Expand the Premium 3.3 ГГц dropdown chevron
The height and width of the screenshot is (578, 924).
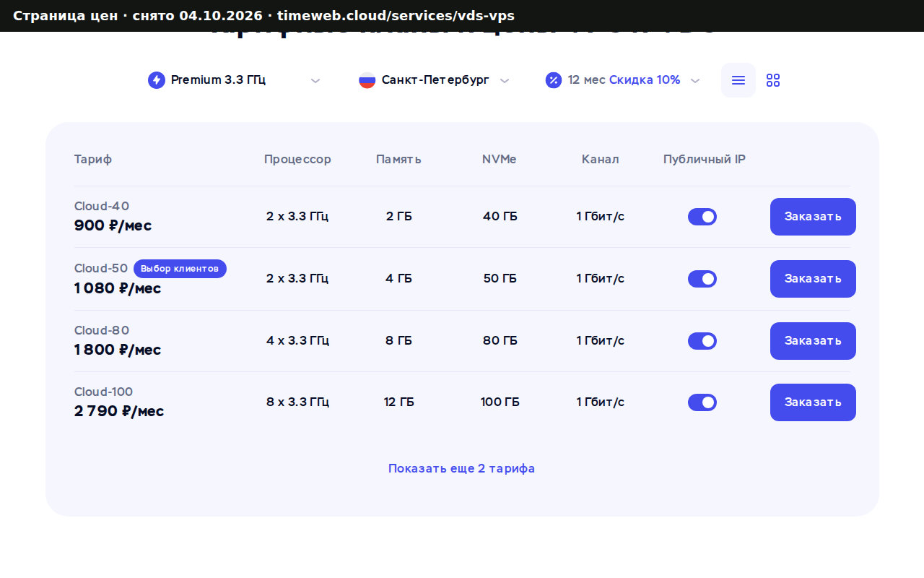315,81
